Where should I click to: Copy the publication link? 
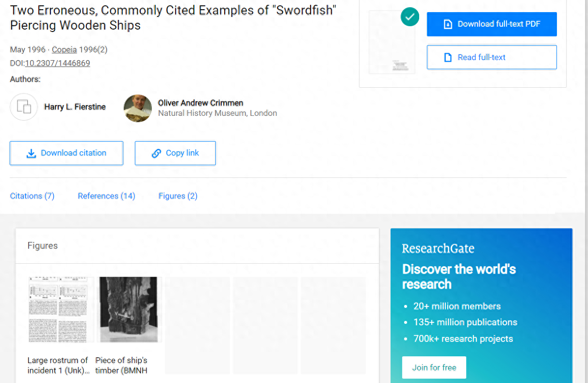pyautogui.click(x=175, y=153)
